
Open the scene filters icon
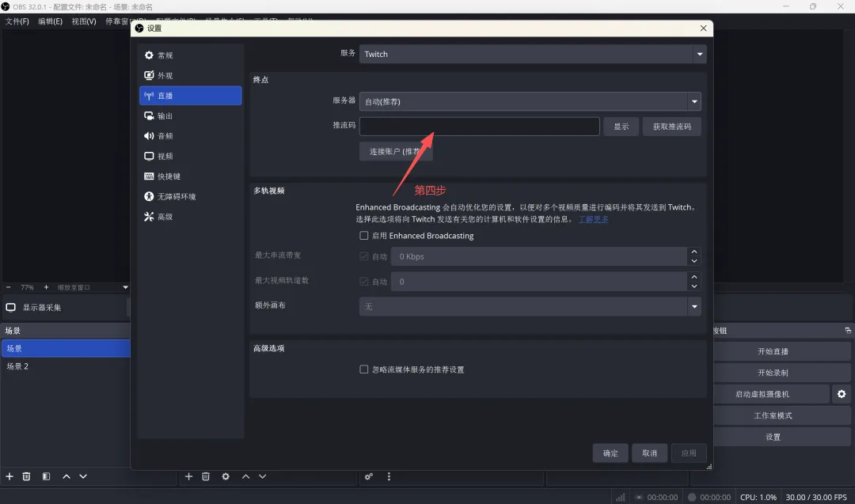(47, 476)
